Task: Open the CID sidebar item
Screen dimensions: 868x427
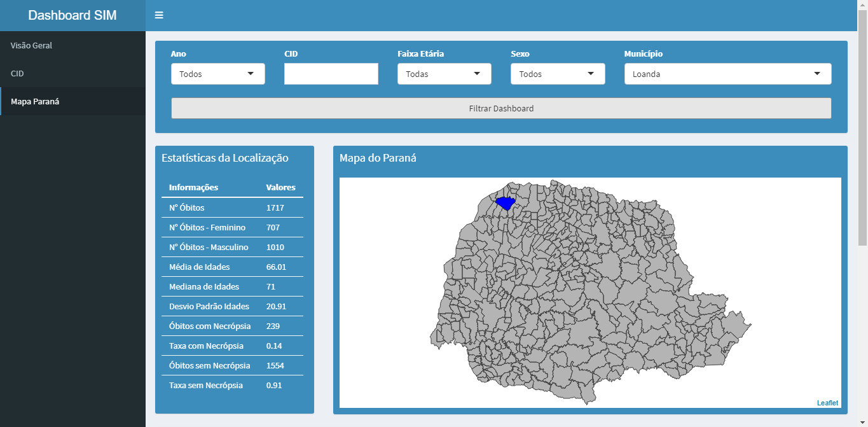Action: coord(17,74)
